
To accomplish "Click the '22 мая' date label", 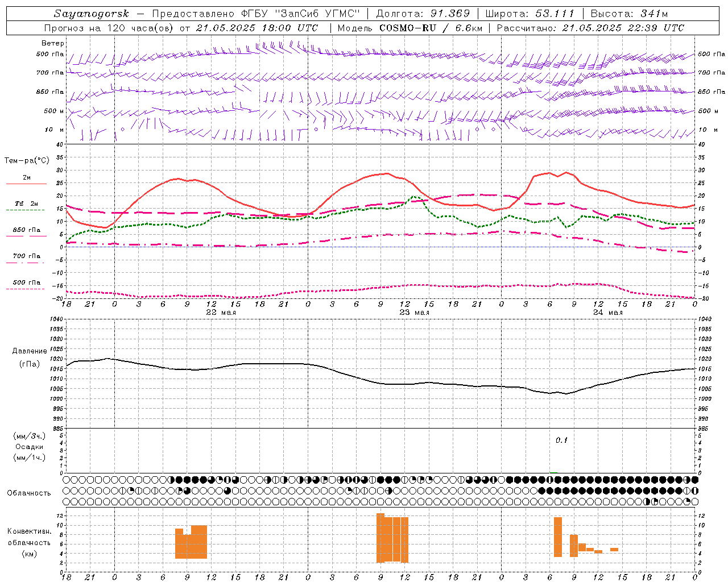I will coord(221,313).
